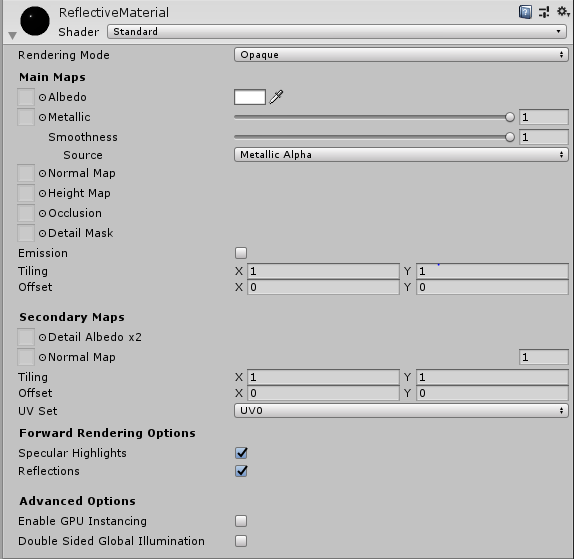This screenshot has width=574, height=559.
Task: Uncheck the Reflections checkbox
Action: (241, 471)
